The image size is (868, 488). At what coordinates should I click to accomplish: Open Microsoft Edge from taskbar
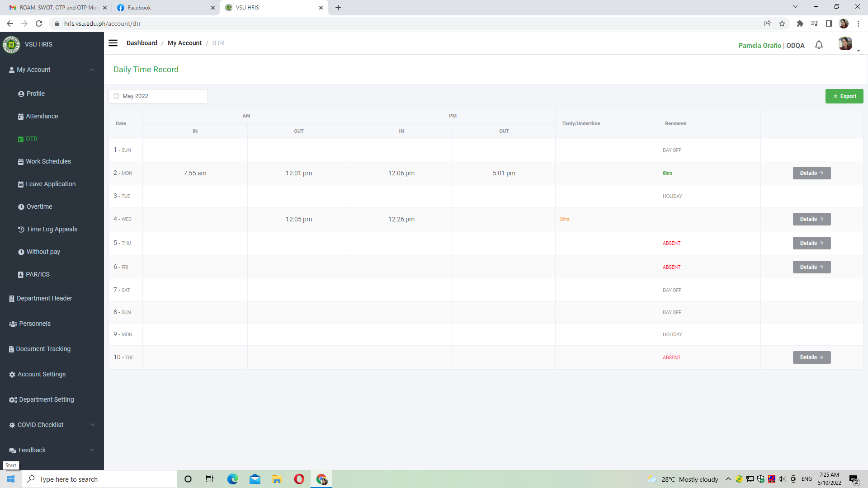click(232, 479)
